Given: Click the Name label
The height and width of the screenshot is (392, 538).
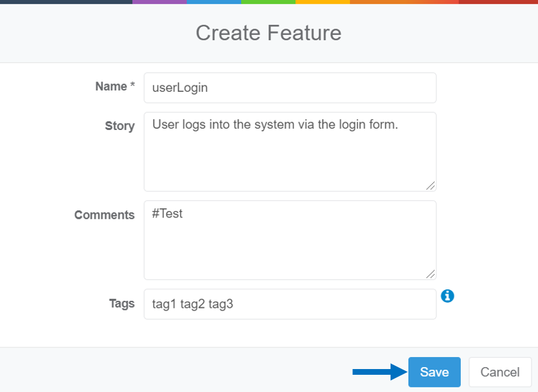Looking at the screenshot, I should coord(115,86).
